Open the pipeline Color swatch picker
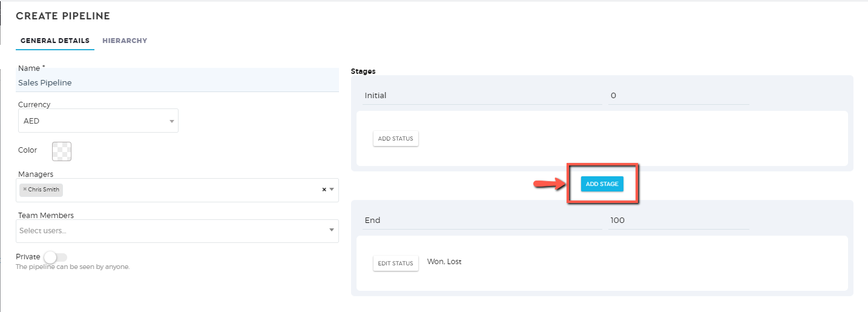Viewport: 868px width, 312px height. point(62,151)
